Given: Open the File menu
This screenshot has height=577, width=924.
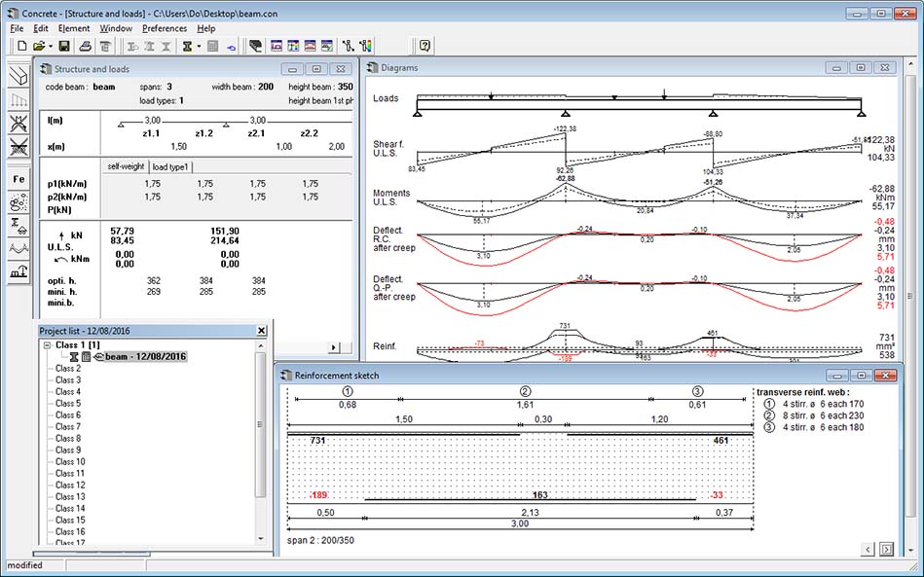Looking at the screenshot, I should 18,28.
